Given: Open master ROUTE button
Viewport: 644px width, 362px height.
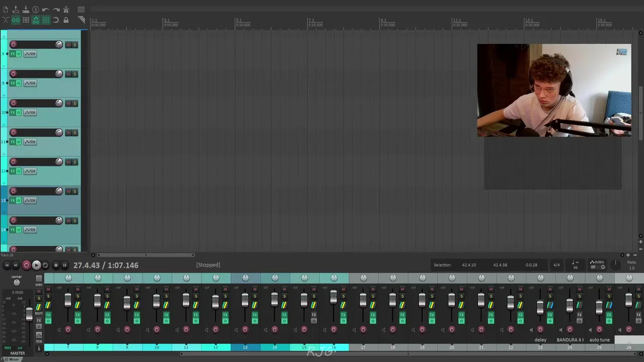Looking at the screenshot, I should (39, 307).
